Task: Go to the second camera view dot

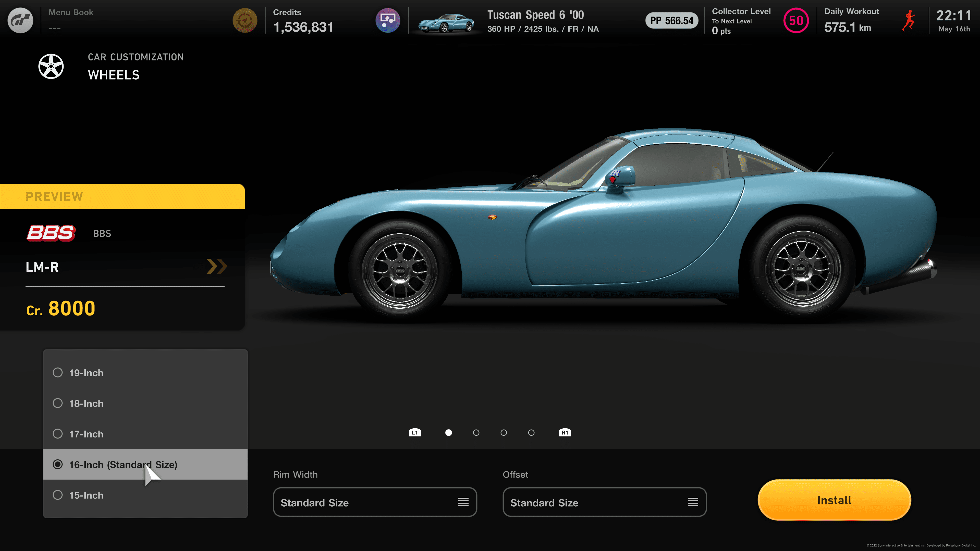Action: [x=476, y=433]
